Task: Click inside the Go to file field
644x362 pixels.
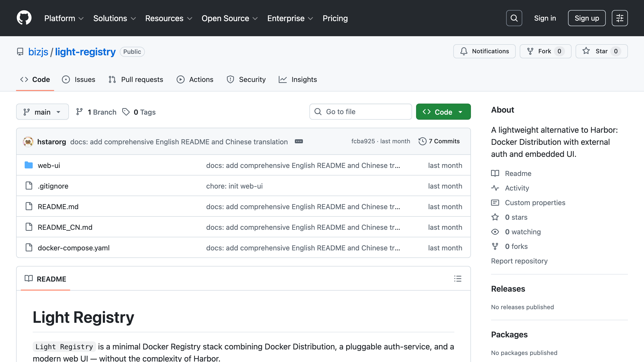Action: (x=360, y=112)
